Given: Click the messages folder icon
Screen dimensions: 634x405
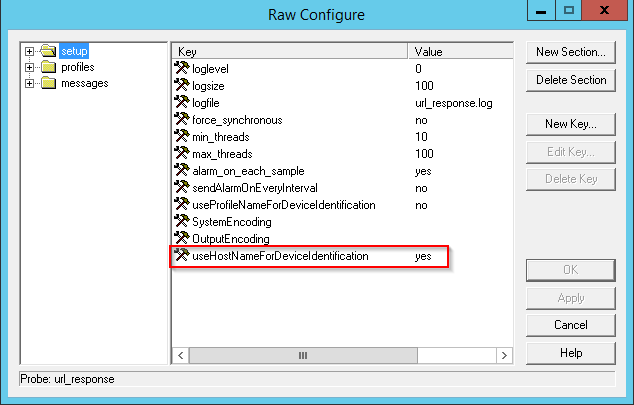Looking at the screenshot, I should (x=49, y=83).
